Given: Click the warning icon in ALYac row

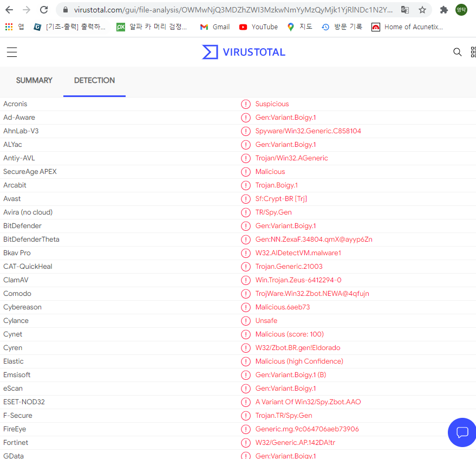Looking at the screenshot, I should pyautogui.click(x=246, y=145).
